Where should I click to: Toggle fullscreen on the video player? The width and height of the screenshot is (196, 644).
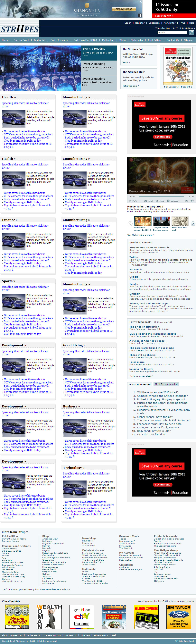click(186, 201)
